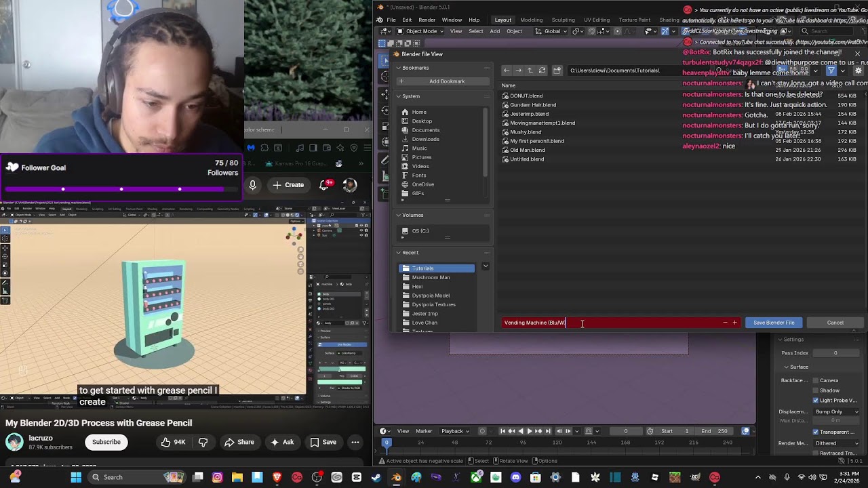868x488 pixels.
Task: Cancel the Blender file save dialog
Action: [835, 323]
